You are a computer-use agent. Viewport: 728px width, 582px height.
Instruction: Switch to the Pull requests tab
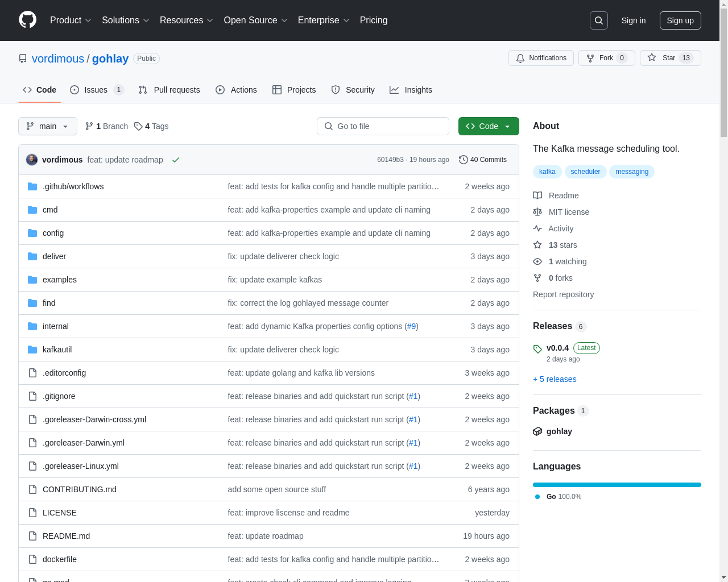(169, 90)
